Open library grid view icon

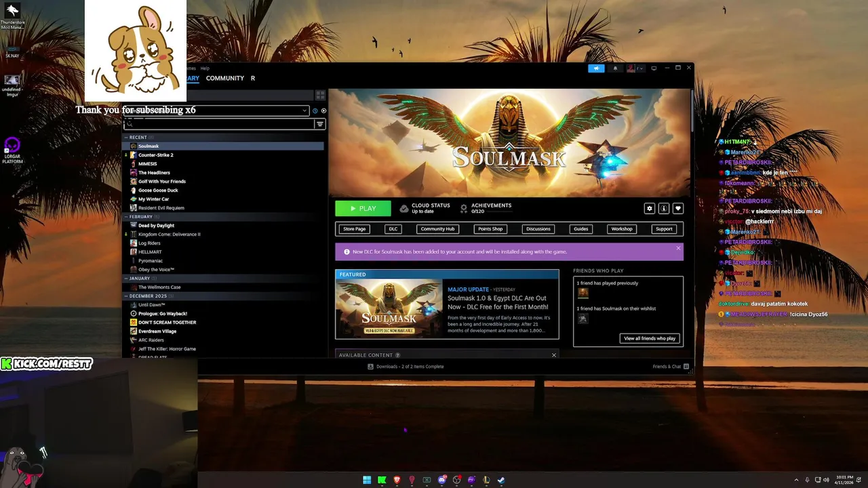pos(320,95)
